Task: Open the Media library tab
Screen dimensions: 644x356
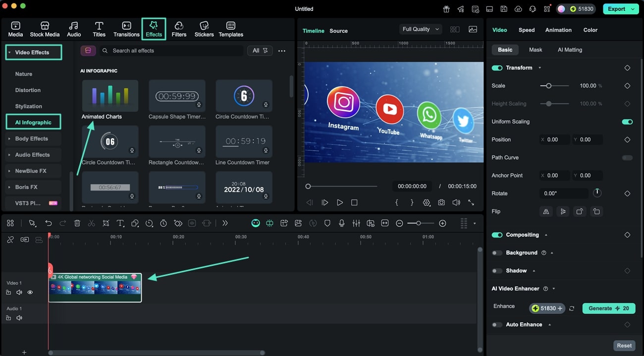Action: click(15, 29)
